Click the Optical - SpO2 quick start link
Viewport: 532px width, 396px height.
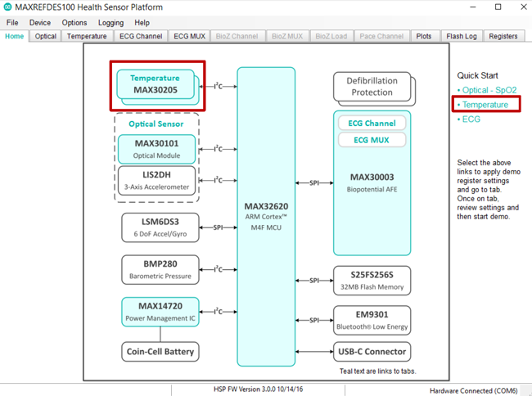(x=487, y=90)
